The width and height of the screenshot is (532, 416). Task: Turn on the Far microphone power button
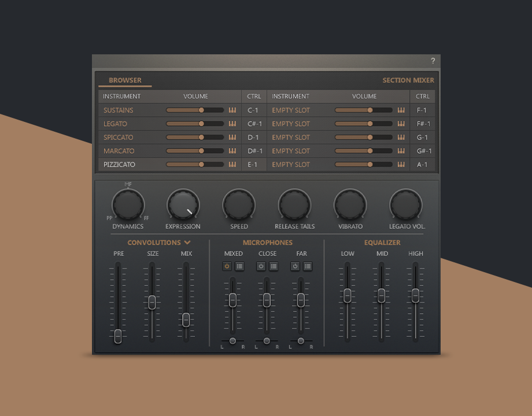coord(295,266)
